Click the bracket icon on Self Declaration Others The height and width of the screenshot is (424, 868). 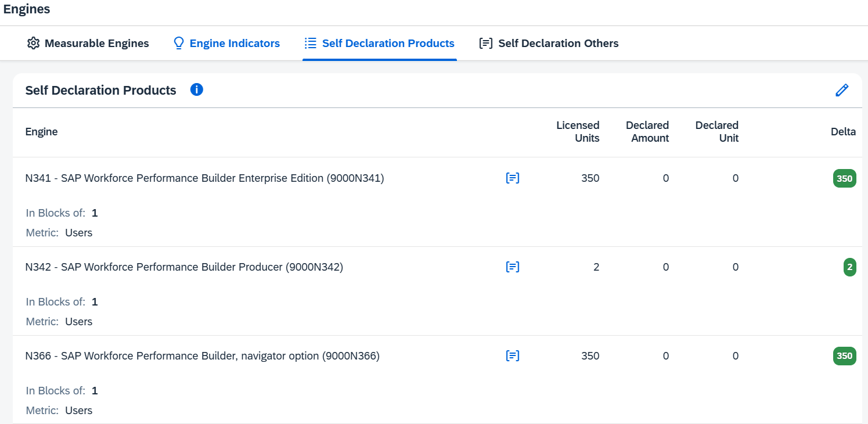pyautogui.click(x=486, y=44)
